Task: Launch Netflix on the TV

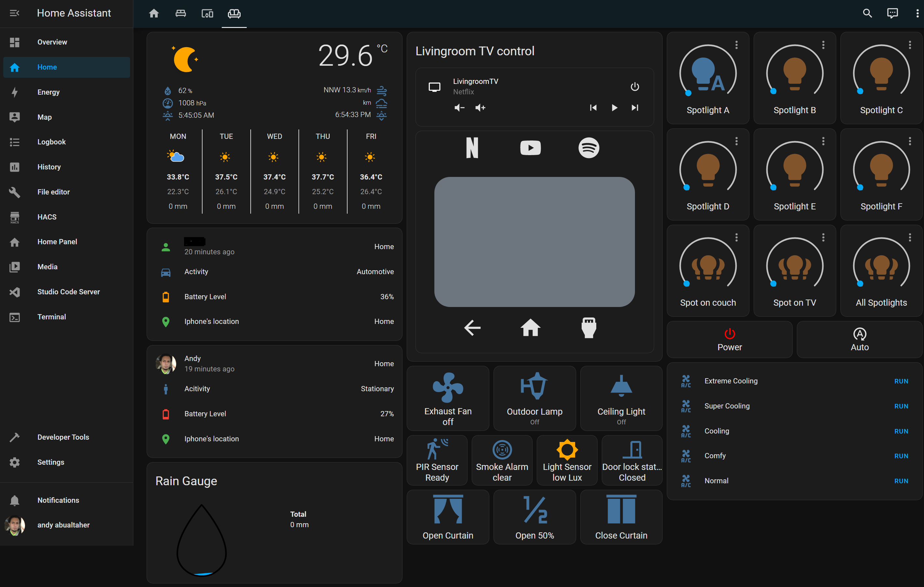Action: [x=472, y=148]
